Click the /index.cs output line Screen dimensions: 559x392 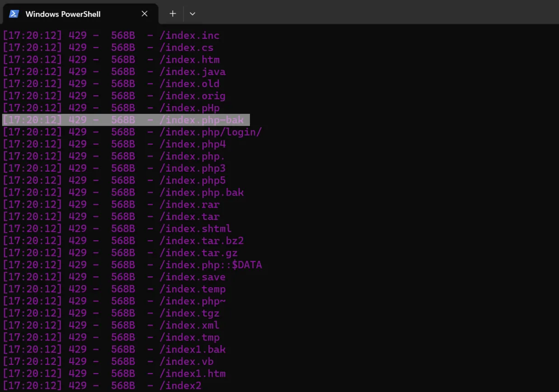pos(108,48)
